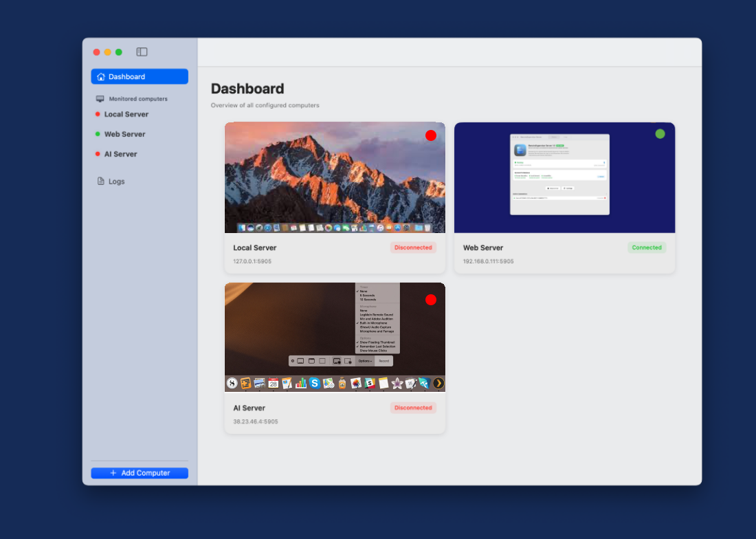
Task: Open the Local Server mountain screen thumbnail
Action: point(335,177)
